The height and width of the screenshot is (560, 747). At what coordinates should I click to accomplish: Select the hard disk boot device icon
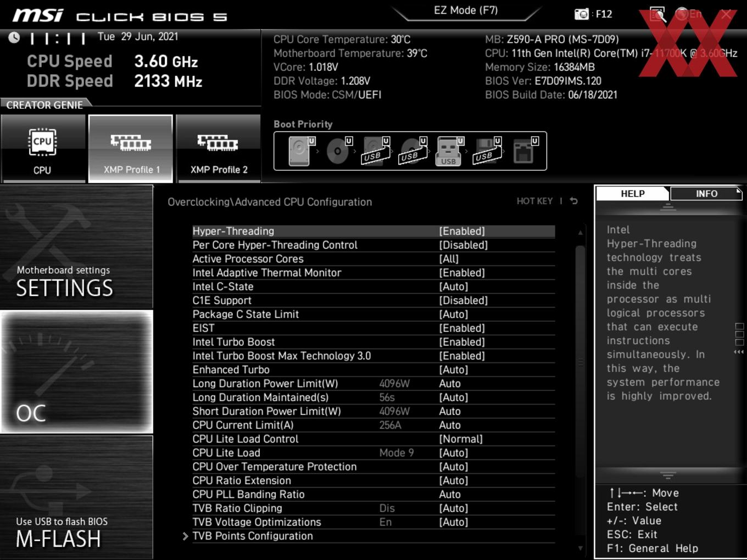(300, 151)
